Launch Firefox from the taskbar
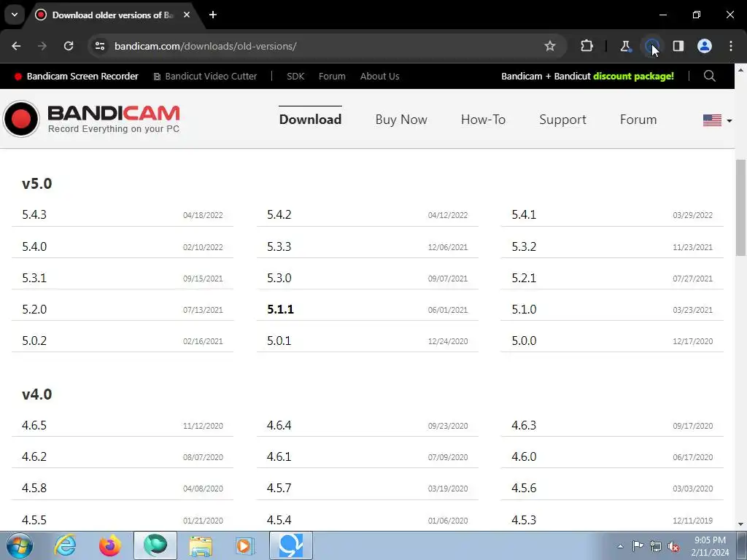The image size is (747, 560). (109, 545)
